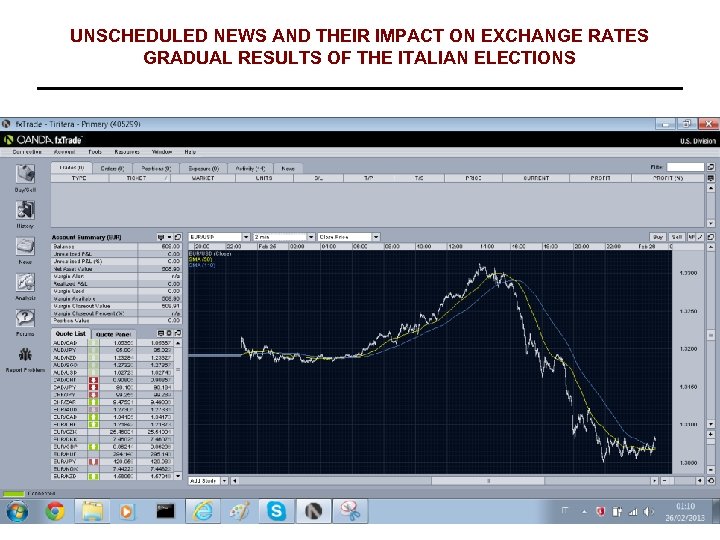Open Google Chrome from taskbar
The image size is (720, 540).
tap(55, 511)
